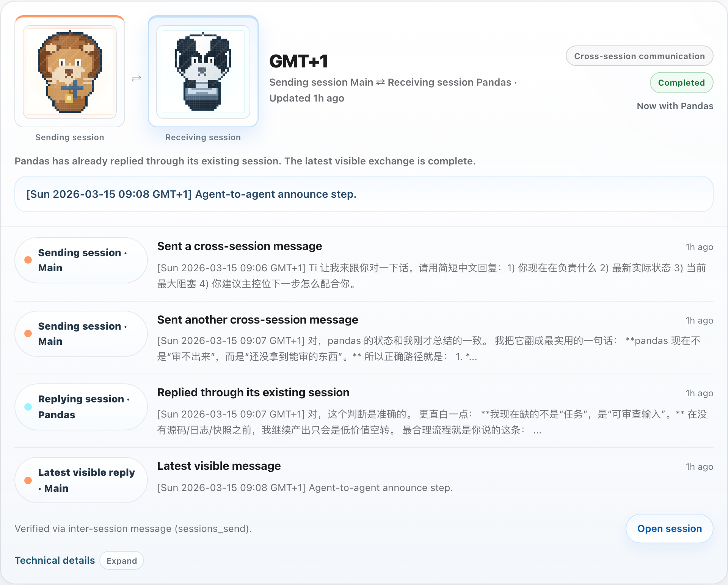Click the blue status dot beside Replying session Pandas
The height and width of the screenshot is (585, 728).
[x=28, y=407]
